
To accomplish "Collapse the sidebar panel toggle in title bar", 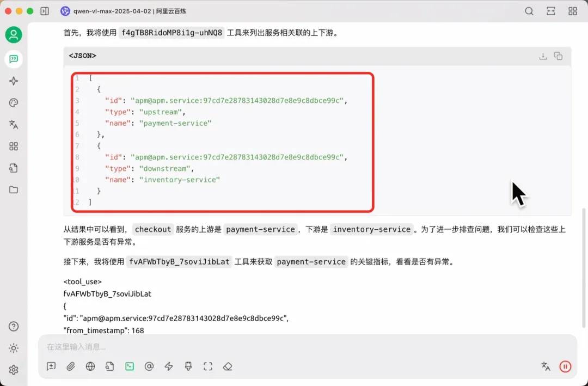I will click(x=45, y=11).
